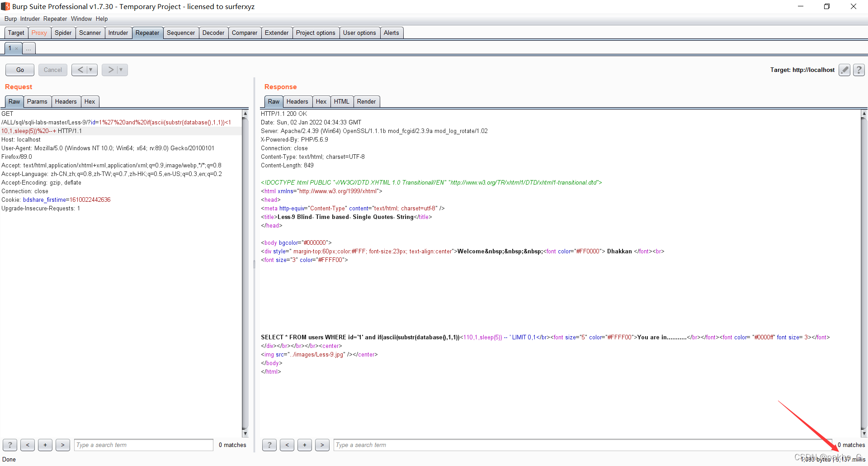
Task: Open the back history dropdown arrow
Action: tap(91, 70)
